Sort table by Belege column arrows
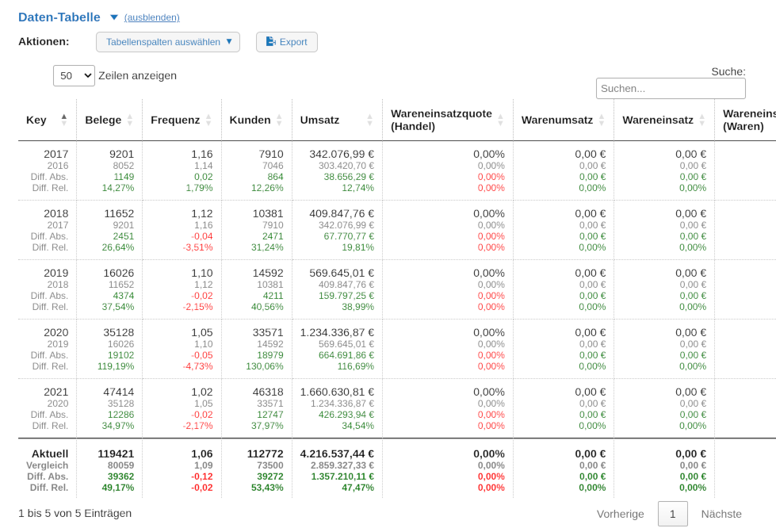 [132, 120]
